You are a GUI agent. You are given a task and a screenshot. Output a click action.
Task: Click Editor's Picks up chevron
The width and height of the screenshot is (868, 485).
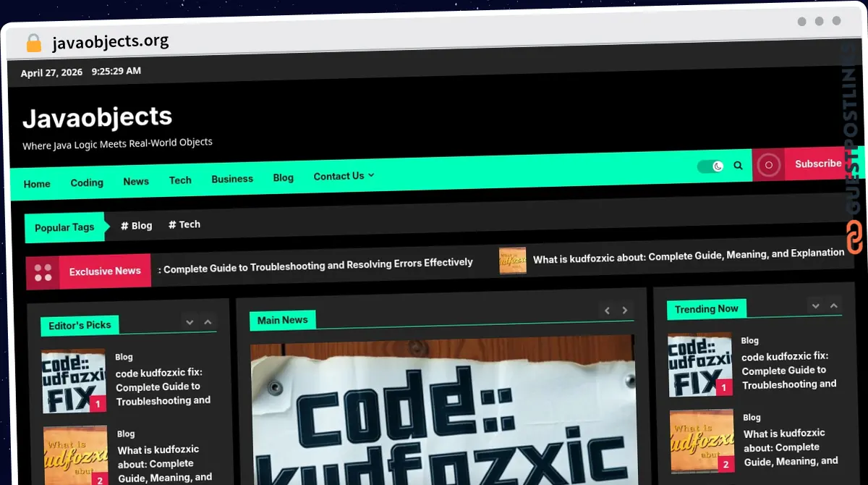[x=208, y=322]
